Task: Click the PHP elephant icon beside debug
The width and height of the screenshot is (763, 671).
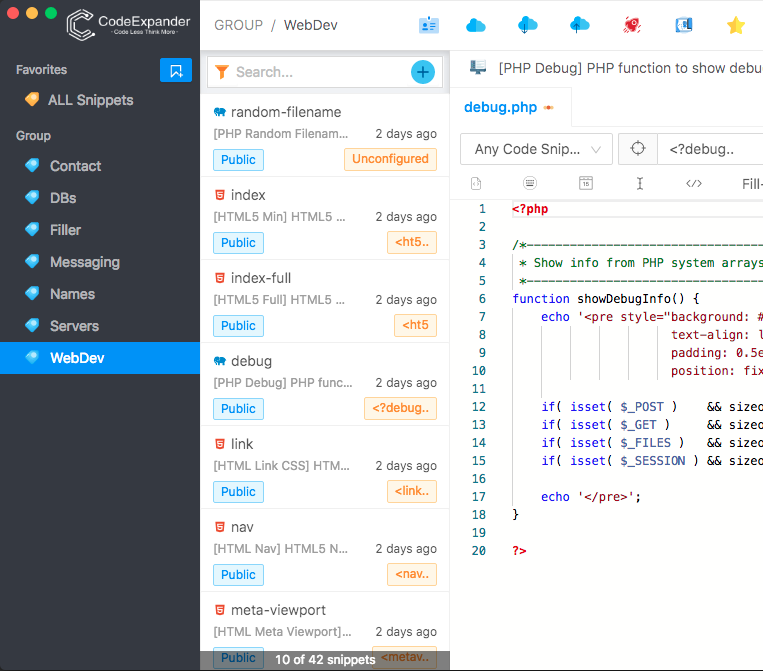Action: [x=220, y=361]
